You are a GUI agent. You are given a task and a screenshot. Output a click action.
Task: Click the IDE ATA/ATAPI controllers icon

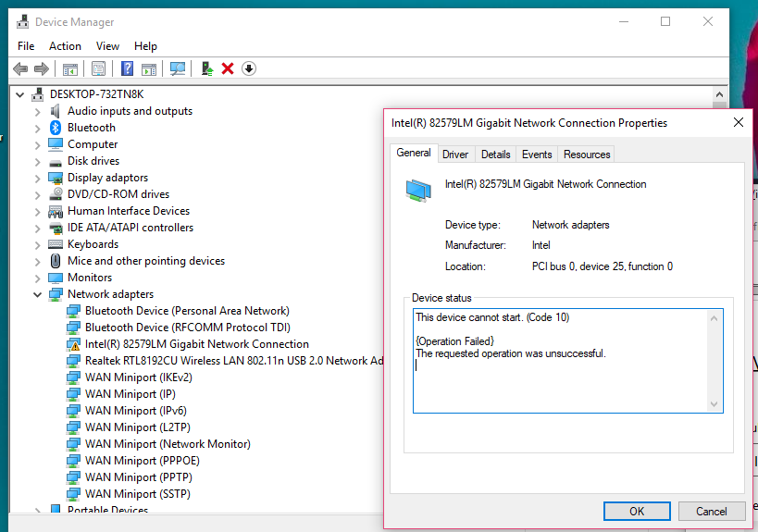(x=56, y=228)
